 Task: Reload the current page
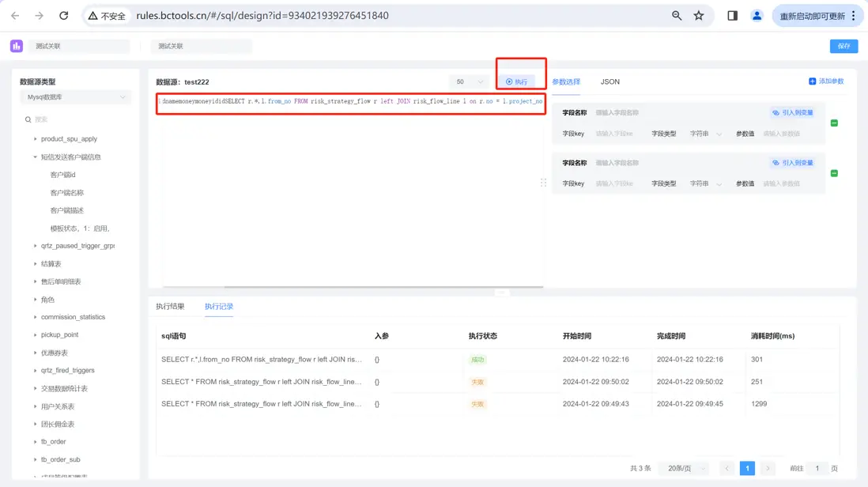tap(64, 16)
